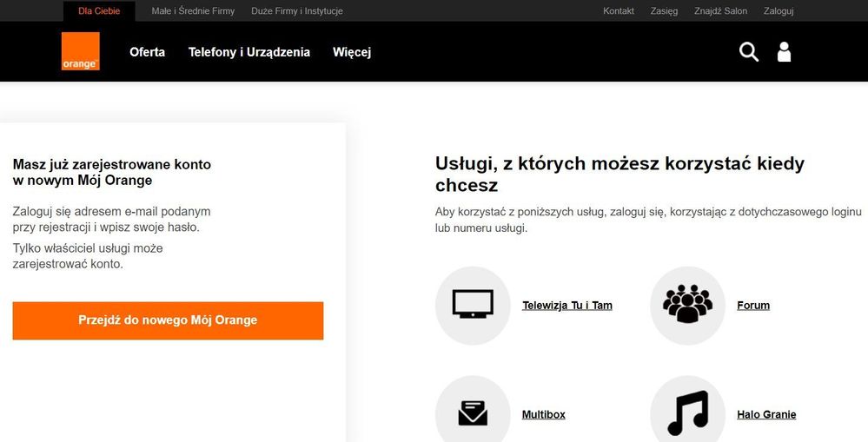
Task: Click text Tylko właściciel usługi może zarejestrować konto
Action: pyautogui.click(x=88, y=256)
